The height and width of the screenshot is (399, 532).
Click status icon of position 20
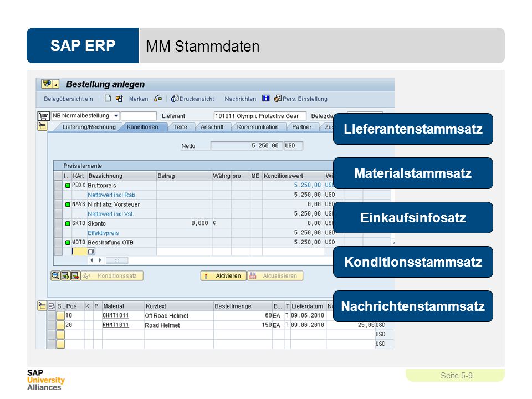point(60,325)
